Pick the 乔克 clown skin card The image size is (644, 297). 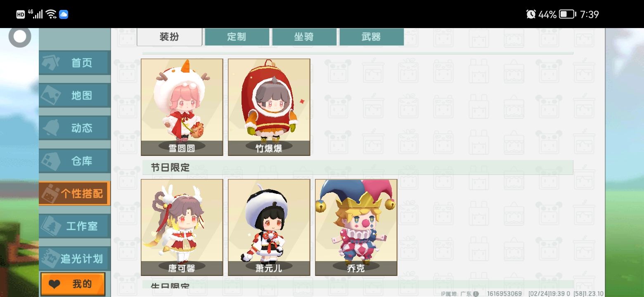point(356,227)
